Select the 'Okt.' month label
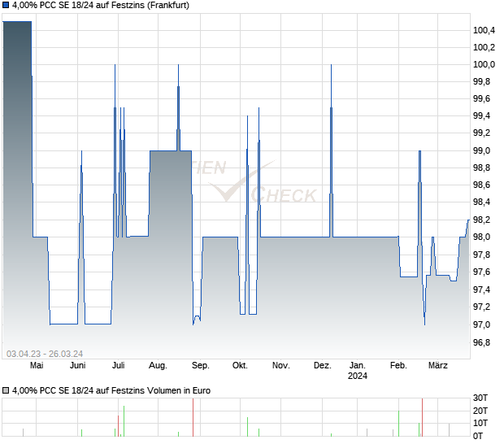The height and width of the screenshot is (444, 504). point(239,366)
